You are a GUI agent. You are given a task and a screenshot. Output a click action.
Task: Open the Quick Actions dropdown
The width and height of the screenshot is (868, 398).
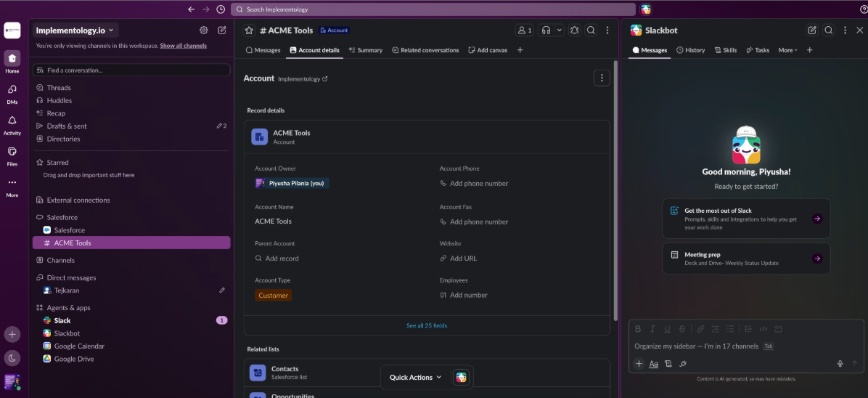point(415,377)
